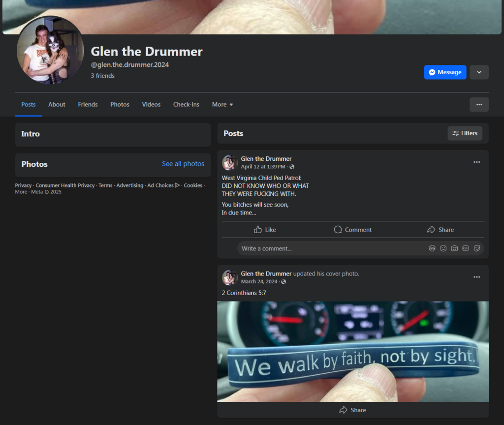Open the post Filters button
504x425 pixels.
coord(465,133)
